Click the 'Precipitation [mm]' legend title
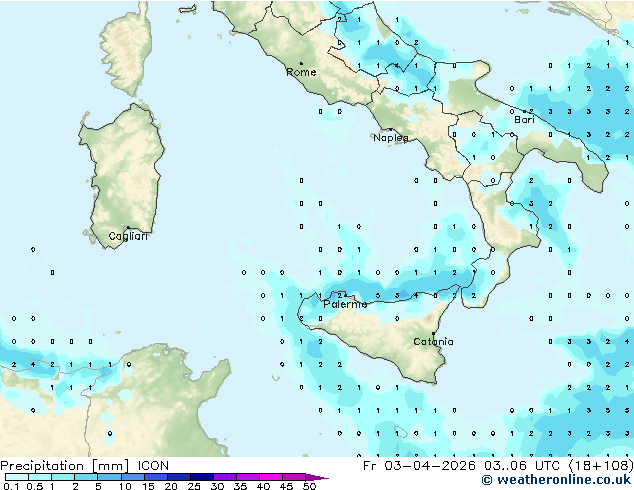 64,466
